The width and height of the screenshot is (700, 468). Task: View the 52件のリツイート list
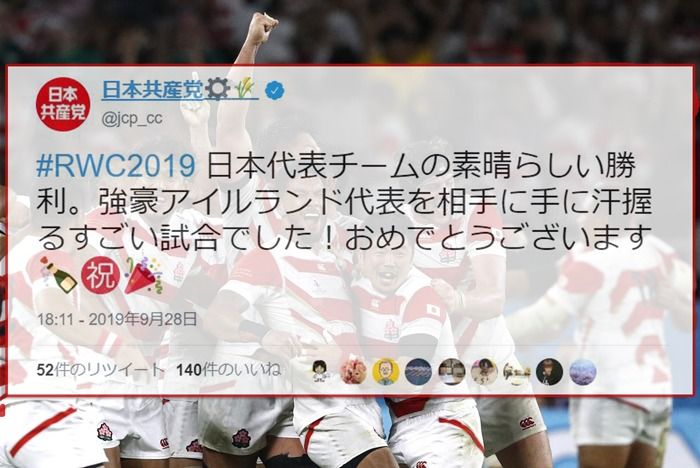pyautogui.click(x=100, y=370)
